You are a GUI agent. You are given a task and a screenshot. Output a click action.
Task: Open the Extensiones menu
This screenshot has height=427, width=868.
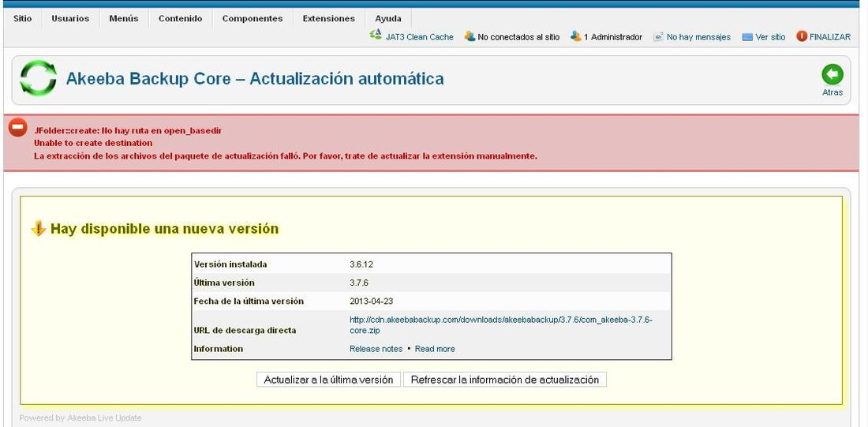pyautogui.click(x=329, y=19)
